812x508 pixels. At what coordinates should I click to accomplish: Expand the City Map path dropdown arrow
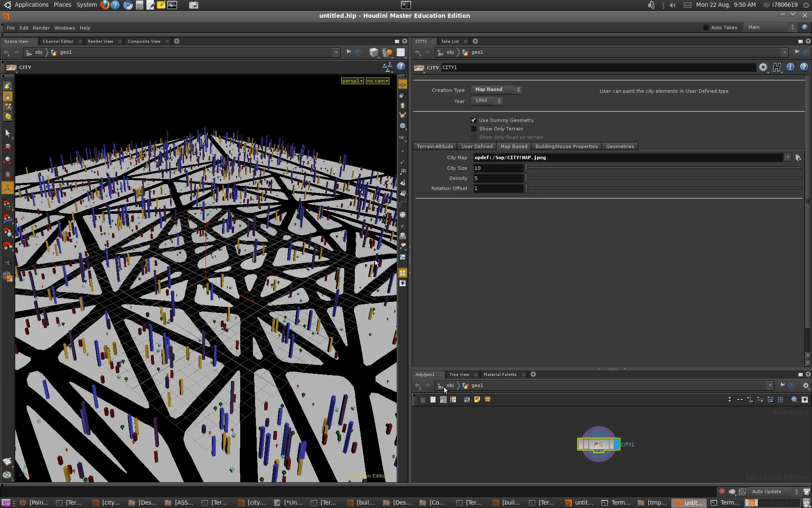[x=787, y=157]
